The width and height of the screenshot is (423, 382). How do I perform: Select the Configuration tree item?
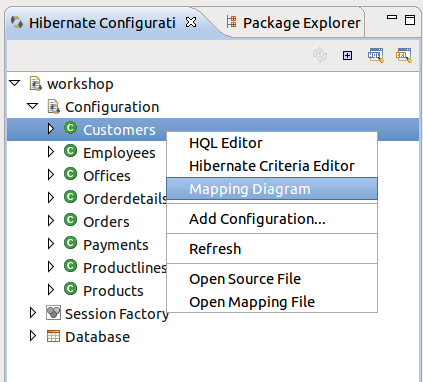[x=112, y=107]
